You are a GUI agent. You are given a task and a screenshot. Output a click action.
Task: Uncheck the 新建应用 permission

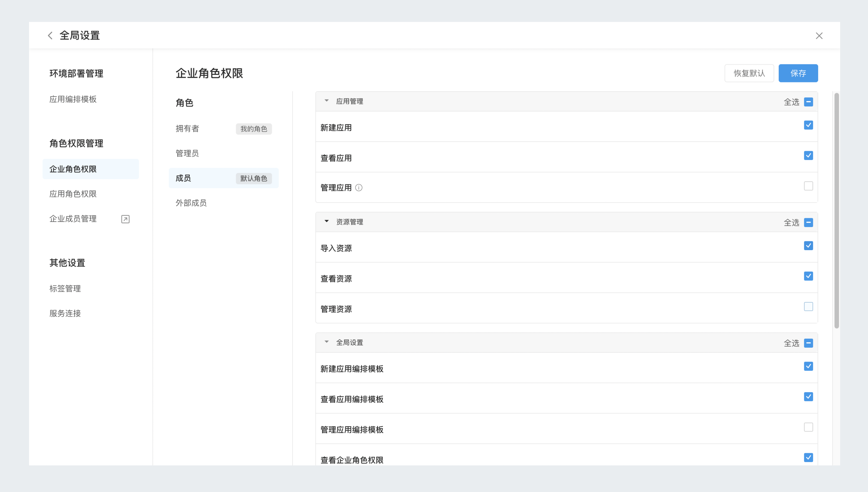[808, 125]
